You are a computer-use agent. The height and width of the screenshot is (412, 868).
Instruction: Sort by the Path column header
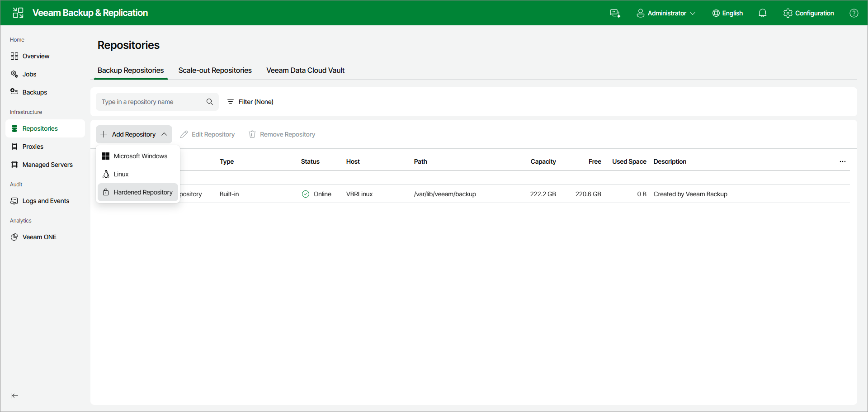420,161
